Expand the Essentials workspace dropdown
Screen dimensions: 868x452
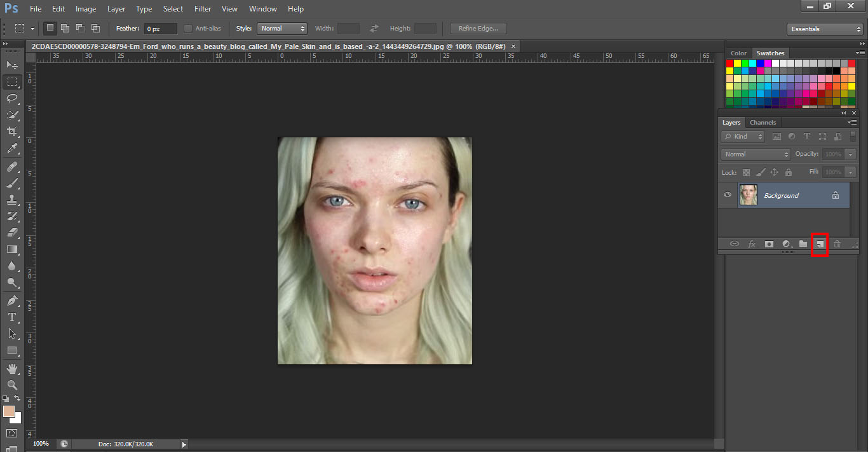[824, 29]
